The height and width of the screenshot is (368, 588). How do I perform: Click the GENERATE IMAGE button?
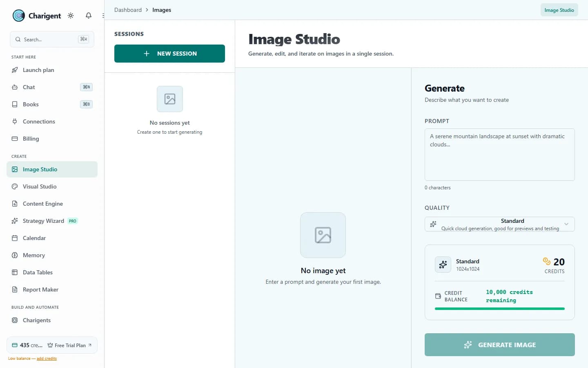pyautogui.click(x=500, y=345)
